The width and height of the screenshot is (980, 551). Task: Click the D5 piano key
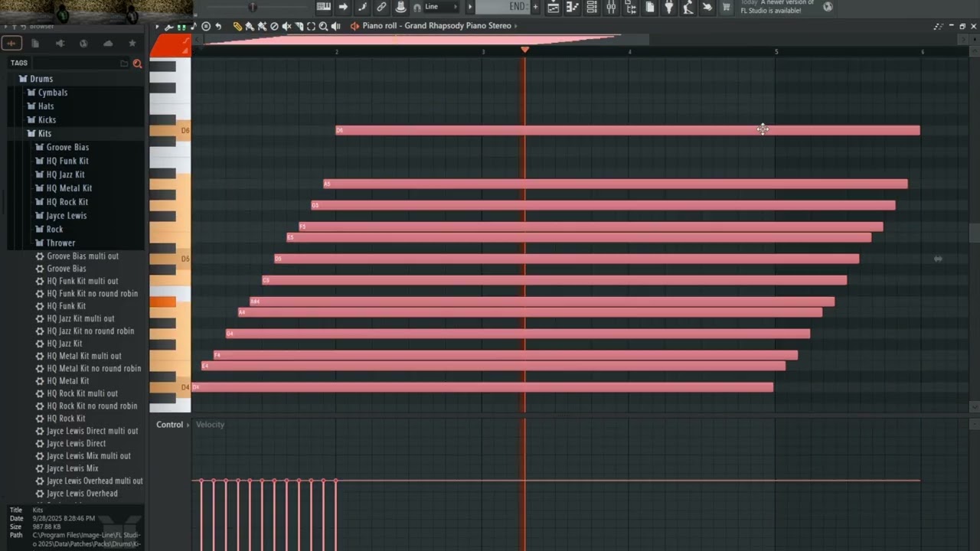pos(170,259)
